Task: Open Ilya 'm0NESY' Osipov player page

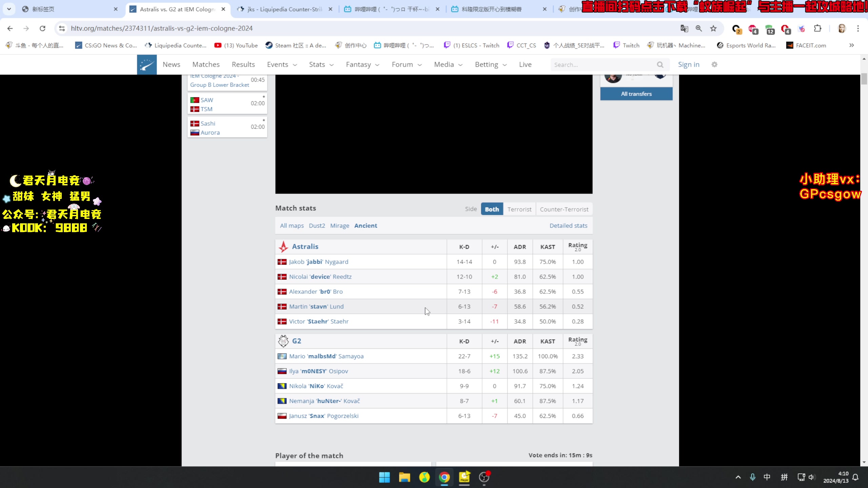Action: [318, 371]
